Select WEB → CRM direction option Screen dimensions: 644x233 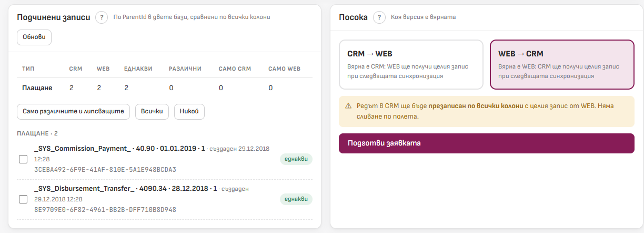coord(562,65)
